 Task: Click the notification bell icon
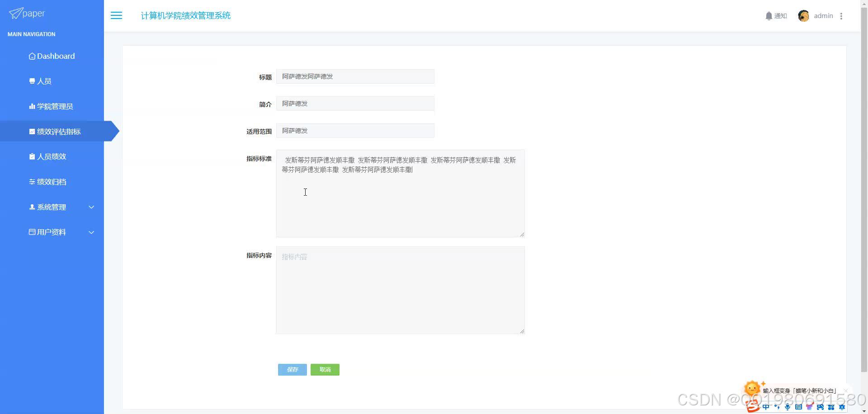point(769,16)
